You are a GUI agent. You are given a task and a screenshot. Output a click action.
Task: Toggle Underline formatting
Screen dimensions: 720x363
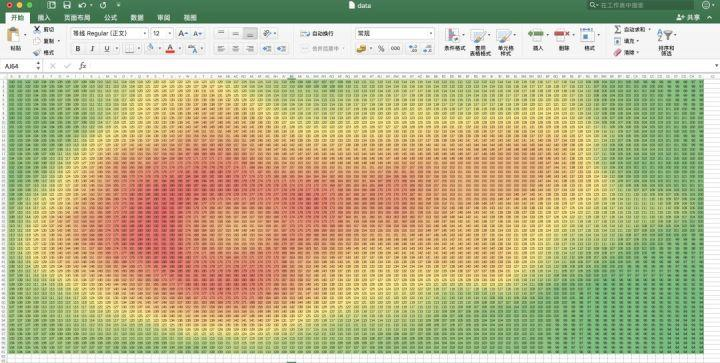107,48
